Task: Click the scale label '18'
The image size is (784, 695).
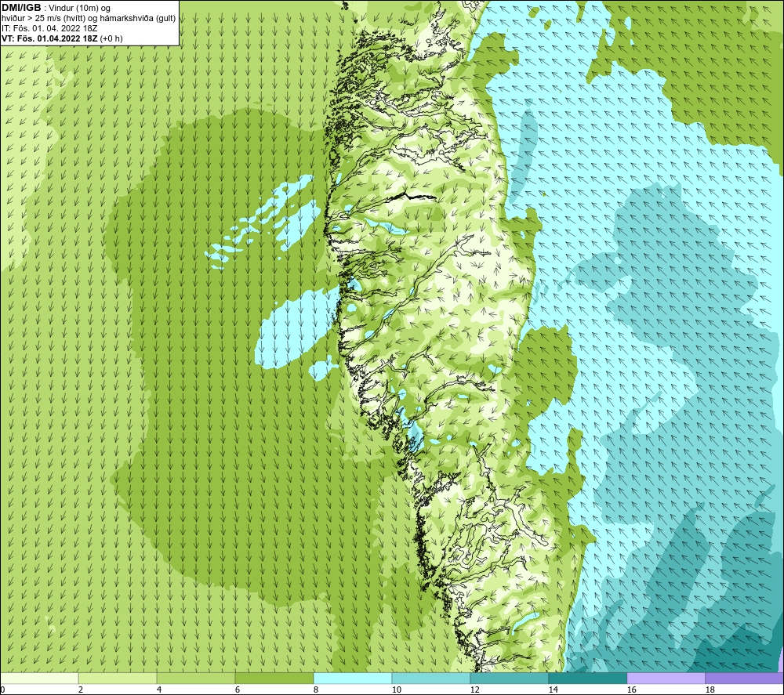Action: point(710,690)
